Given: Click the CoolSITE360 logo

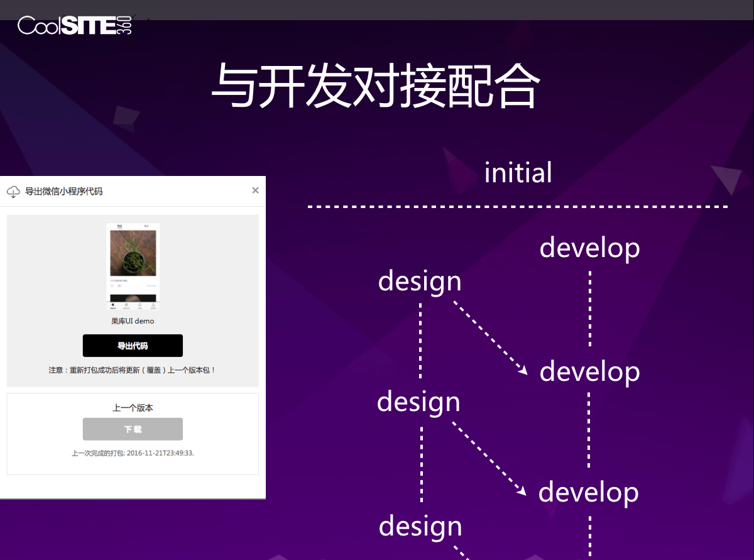Looking at the screenshot, I should [x=75, y=25].
